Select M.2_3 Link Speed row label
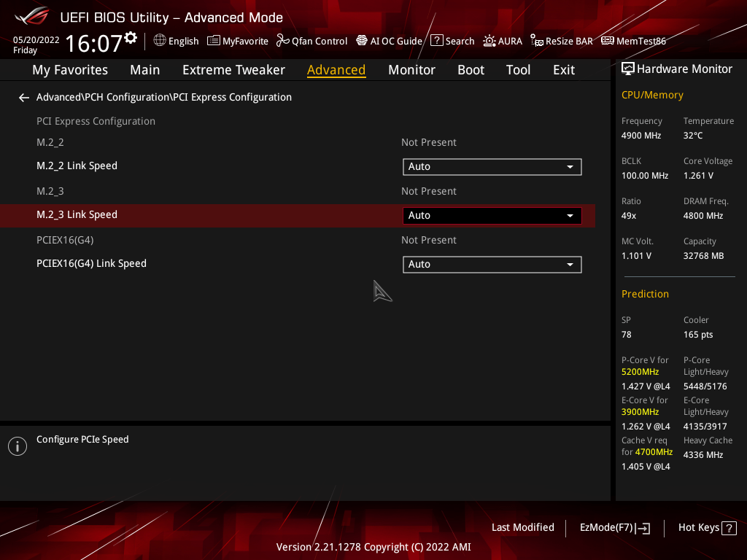 point(77,215)
